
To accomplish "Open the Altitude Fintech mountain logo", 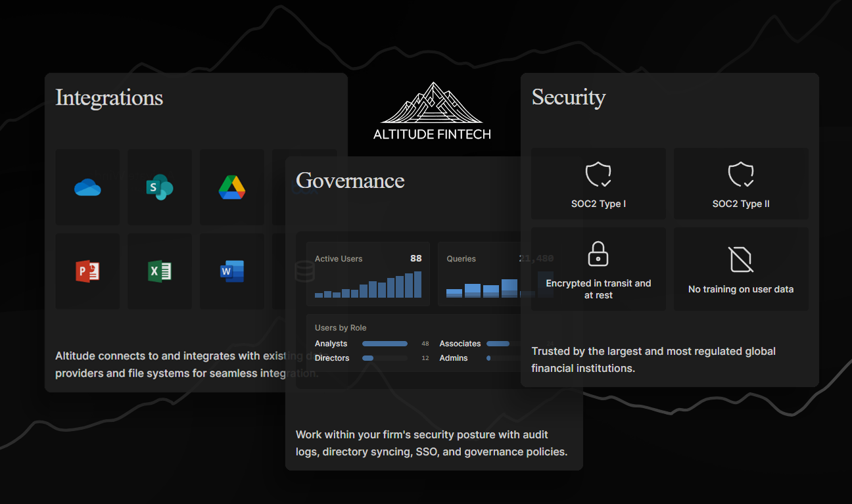I will (x=432, y=104).
